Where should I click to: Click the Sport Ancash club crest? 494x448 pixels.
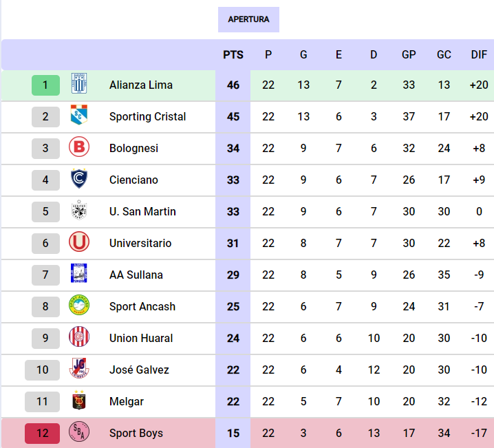[79, 307]
